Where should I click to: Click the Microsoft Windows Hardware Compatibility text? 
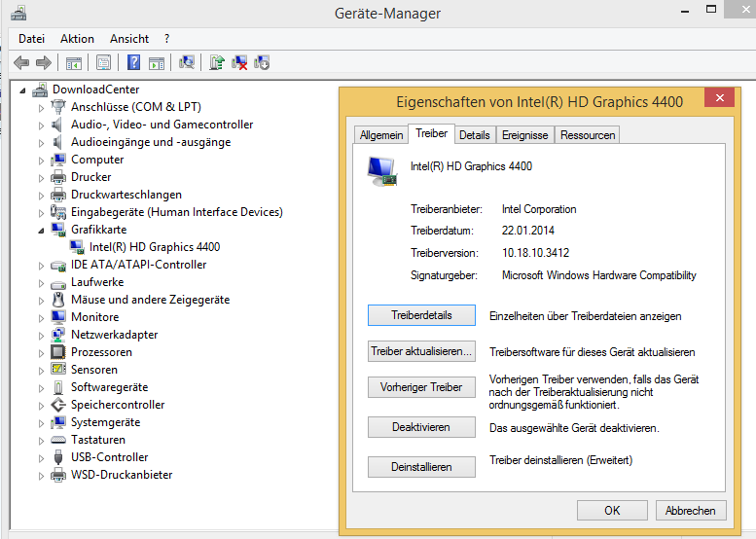coord(598,275)
